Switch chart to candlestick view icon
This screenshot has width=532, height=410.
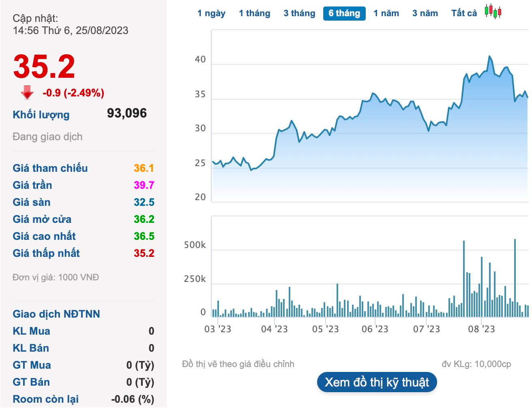tap(493, 11)
